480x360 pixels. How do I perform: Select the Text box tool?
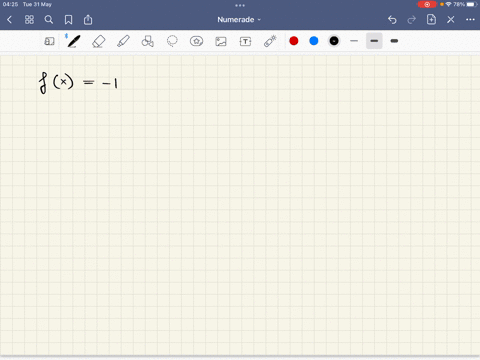(x=245, y=41)
